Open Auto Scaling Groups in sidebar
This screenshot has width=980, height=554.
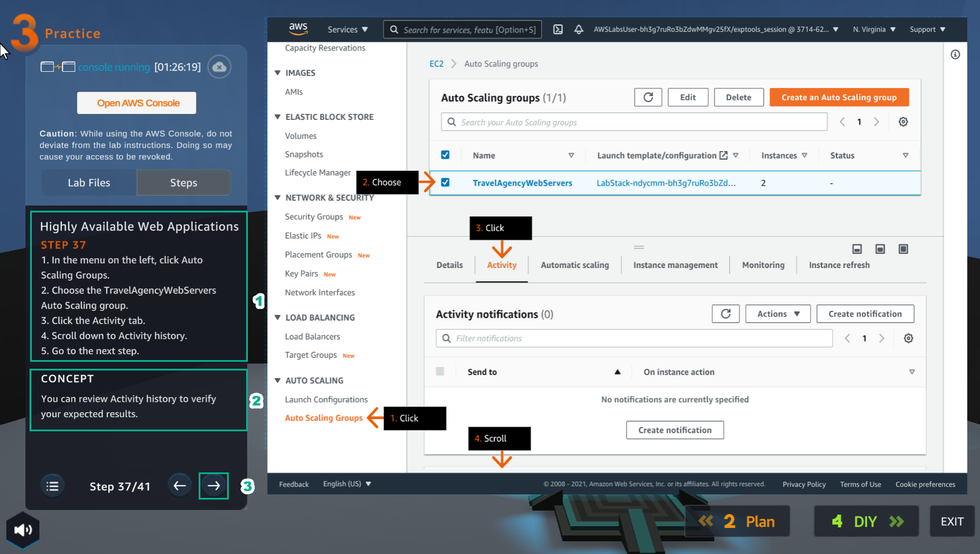pyautogui.click(x=324, y=418)
